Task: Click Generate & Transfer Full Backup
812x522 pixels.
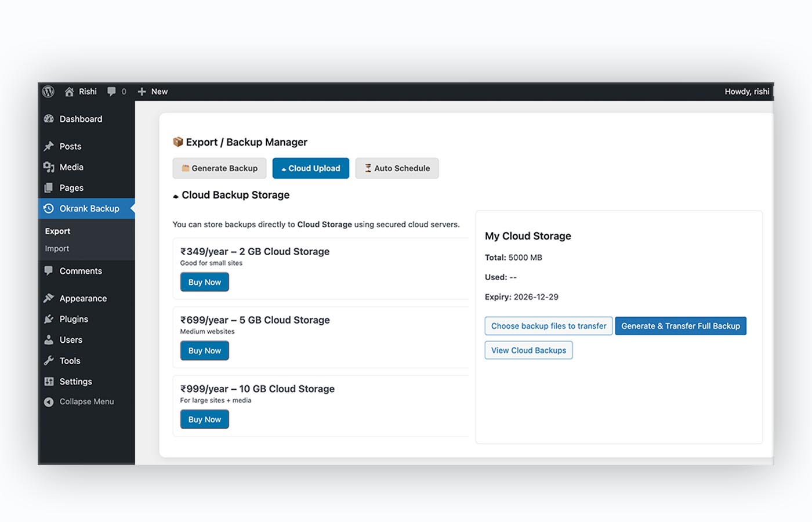Action: pos(680,325)
